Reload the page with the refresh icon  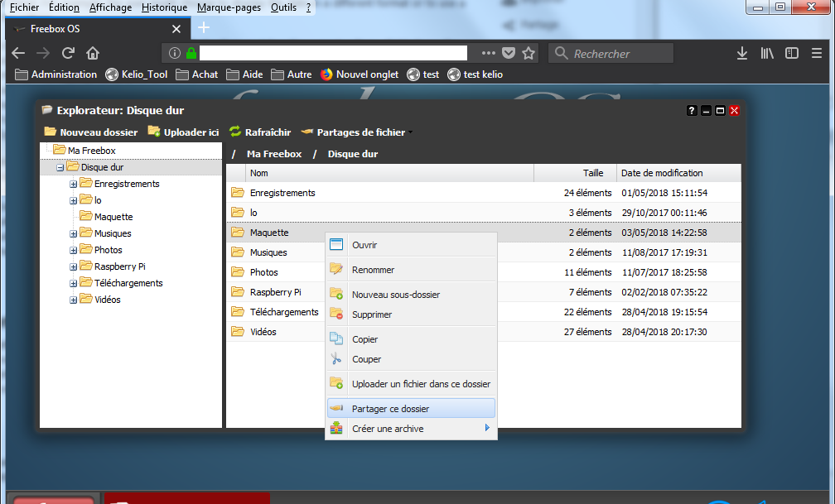(x=68, y=53)
